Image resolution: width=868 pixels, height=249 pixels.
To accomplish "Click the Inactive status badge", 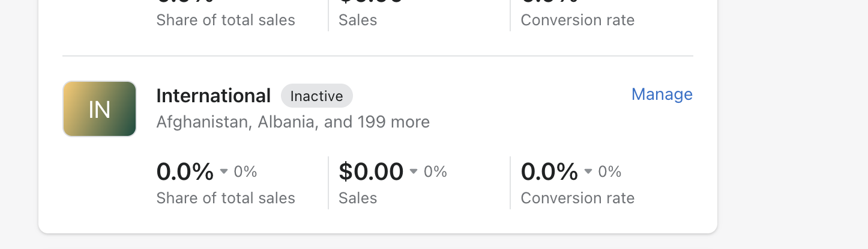I will pos(316,96).
